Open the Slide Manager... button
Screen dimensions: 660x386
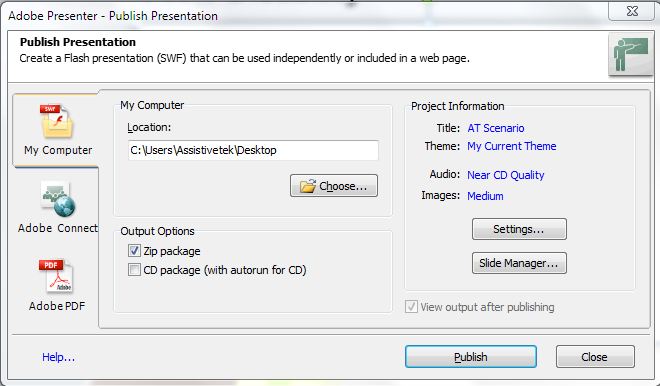coord(519,263)
